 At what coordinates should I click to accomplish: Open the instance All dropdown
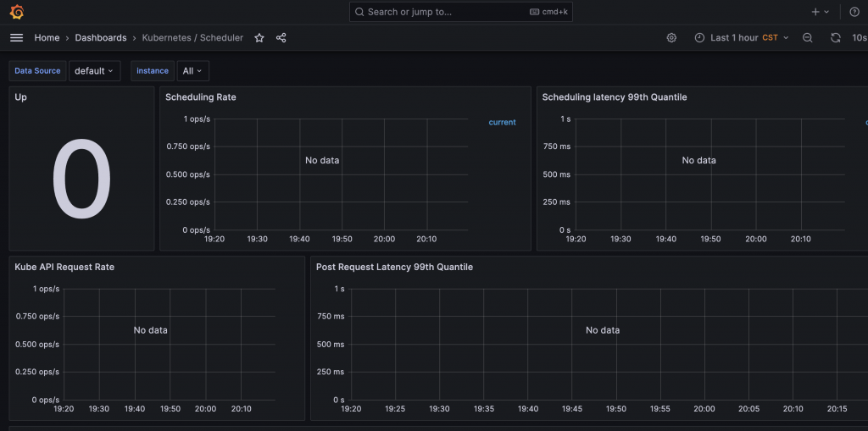coord(192,71)
